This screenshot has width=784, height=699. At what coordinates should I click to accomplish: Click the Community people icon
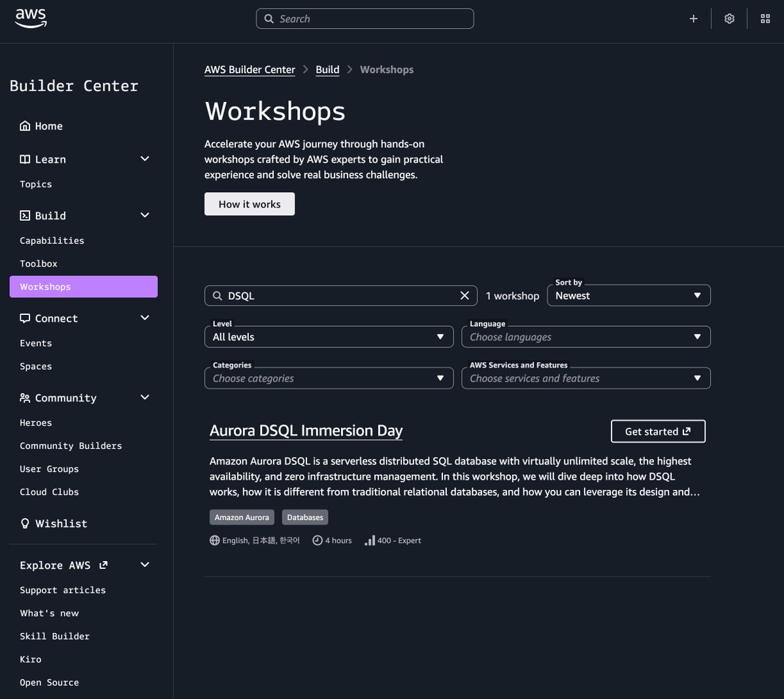[x=25, y=398]
